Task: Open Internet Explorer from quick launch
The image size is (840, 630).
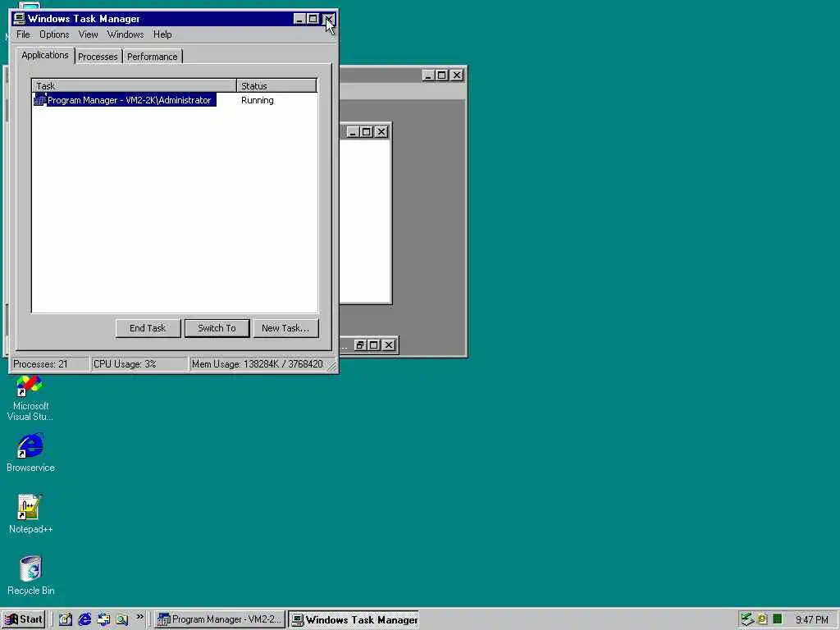Action: [84, 619]
